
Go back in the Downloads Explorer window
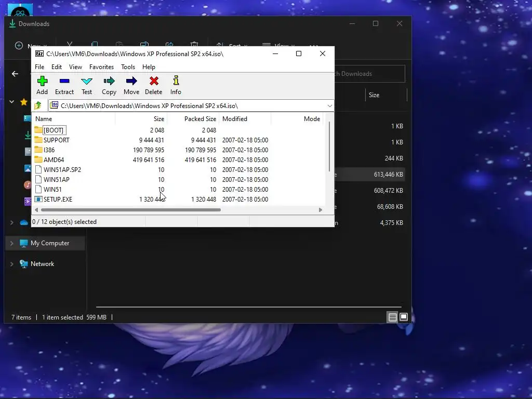pyautogui.click(x=15, y=74)
